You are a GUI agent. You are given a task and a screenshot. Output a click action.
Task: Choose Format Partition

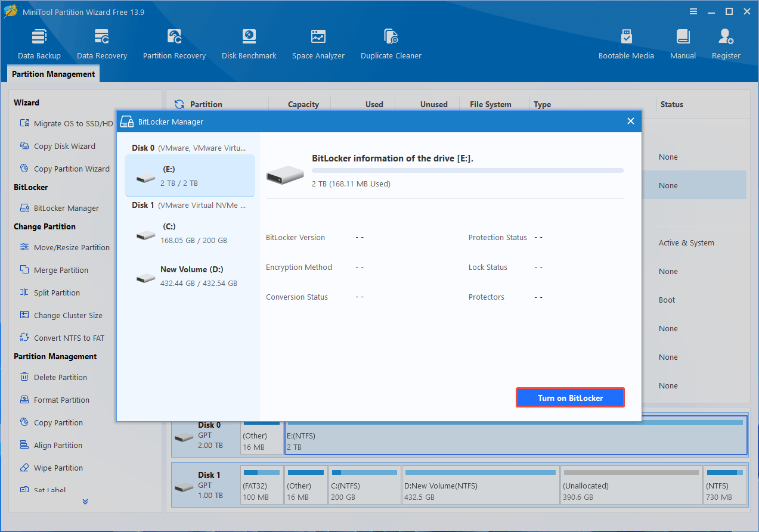55,400
